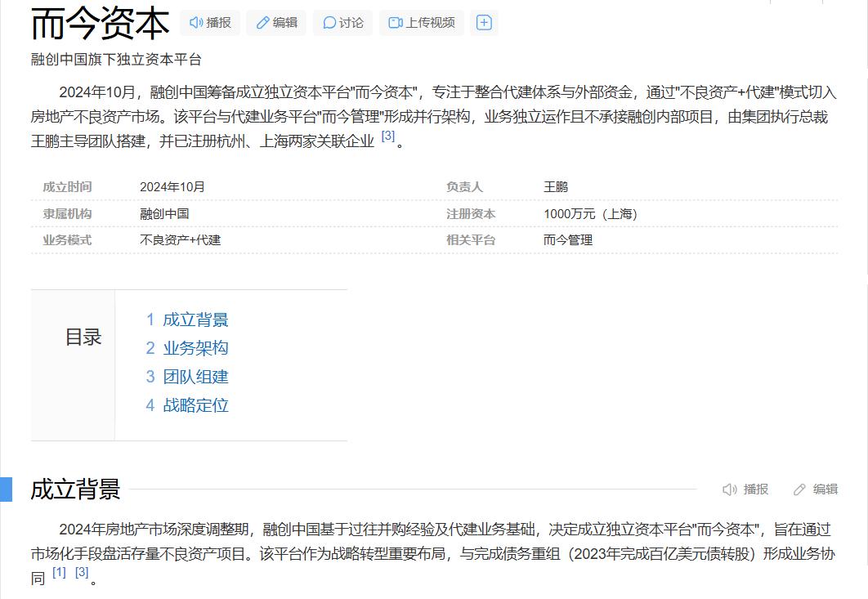Jump to 2 业务架构 in contents
The image size is (868, 599).
(x=187, y=347)
